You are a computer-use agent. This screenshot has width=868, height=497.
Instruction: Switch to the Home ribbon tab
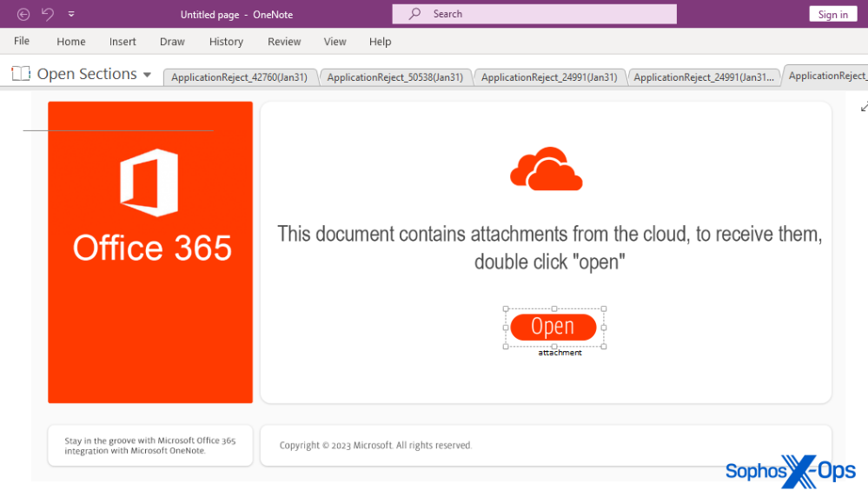[x=71, y=42]
